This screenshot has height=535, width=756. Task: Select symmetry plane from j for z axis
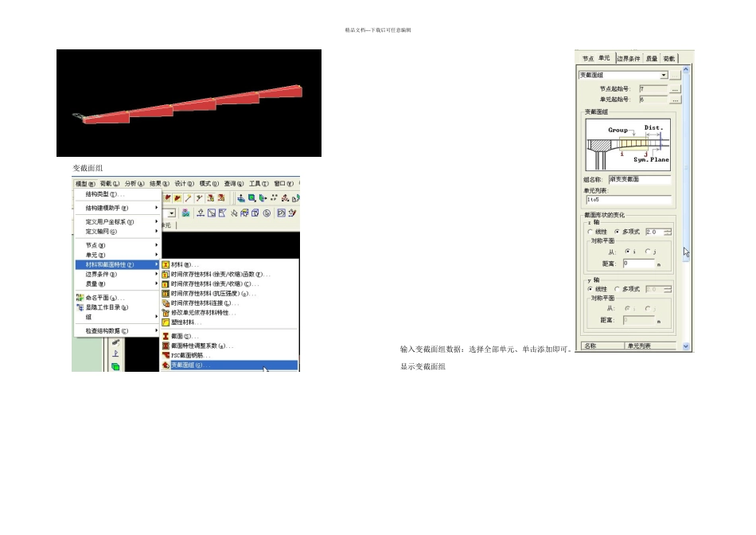pos(651,252)
